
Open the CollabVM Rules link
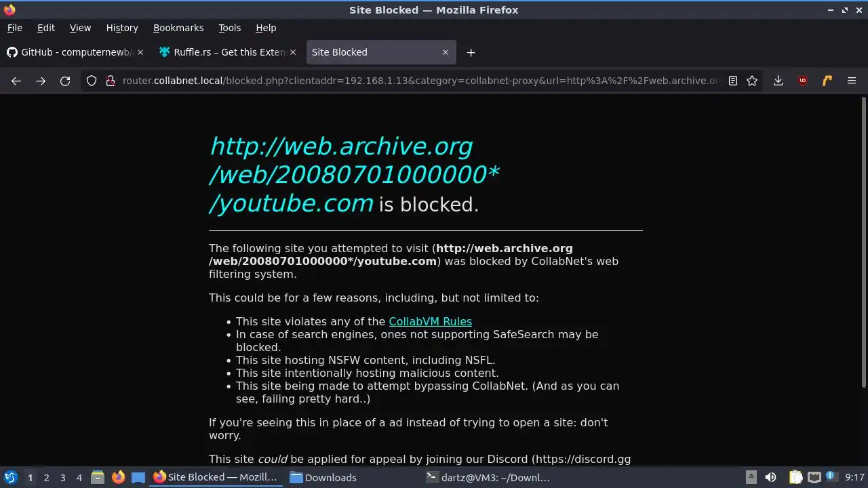tap(430, 321)
